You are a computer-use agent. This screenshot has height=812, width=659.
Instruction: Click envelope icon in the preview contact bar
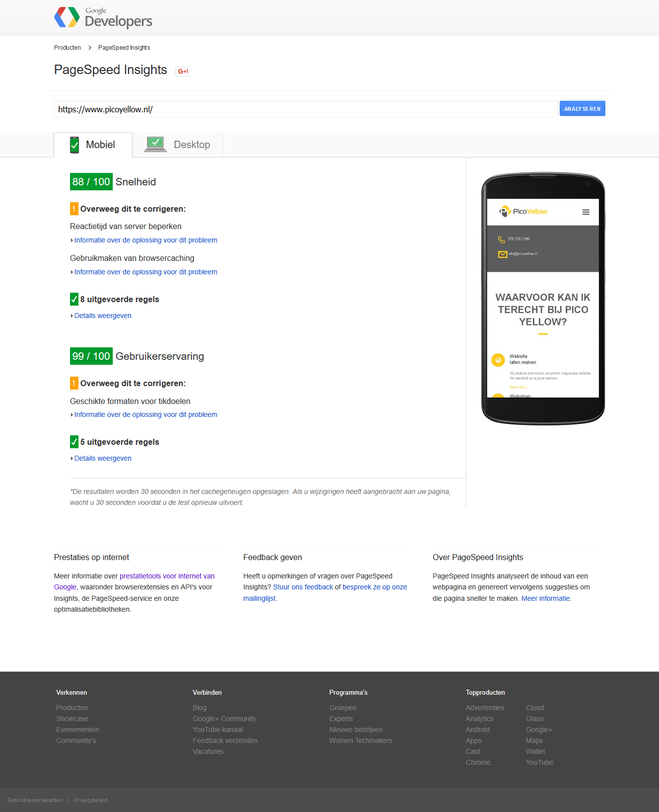503,254
